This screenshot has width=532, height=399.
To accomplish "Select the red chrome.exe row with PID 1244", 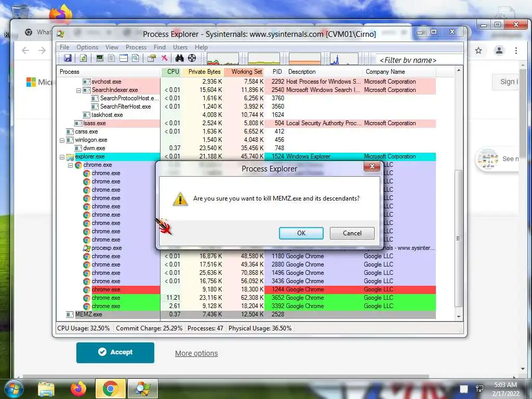I will (246, 290).
